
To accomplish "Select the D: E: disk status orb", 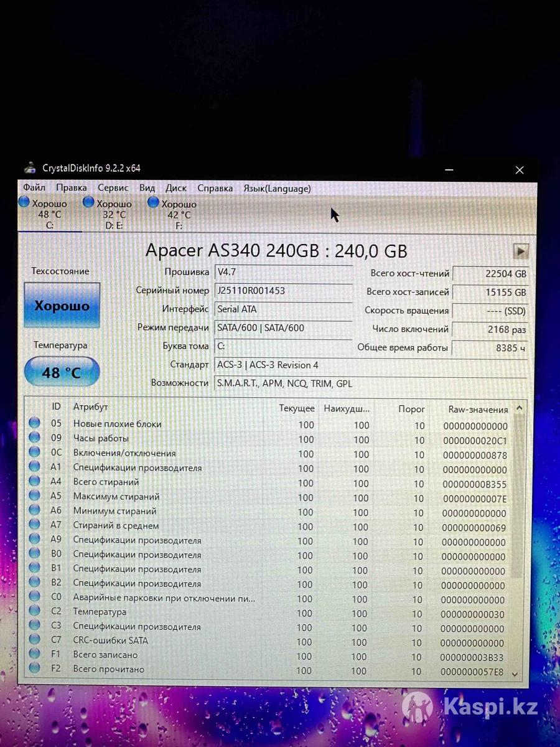I will point(89,202).
